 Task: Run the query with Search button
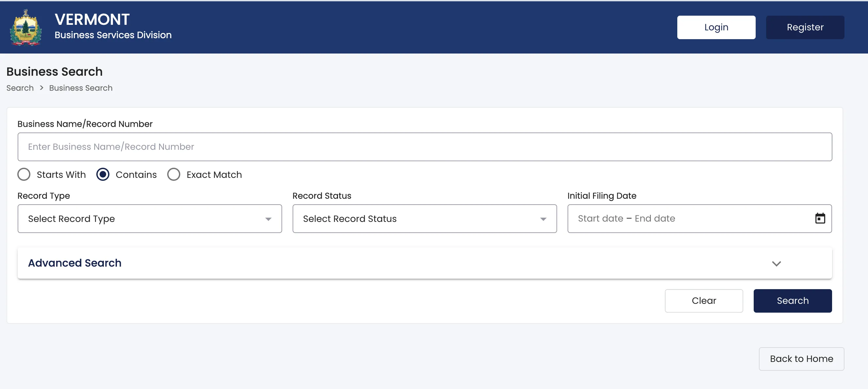793,301
